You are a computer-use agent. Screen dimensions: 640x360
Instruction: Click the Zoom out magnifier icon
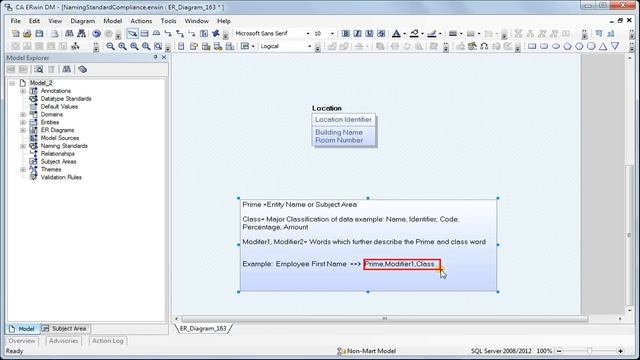[x=110, y=46]
